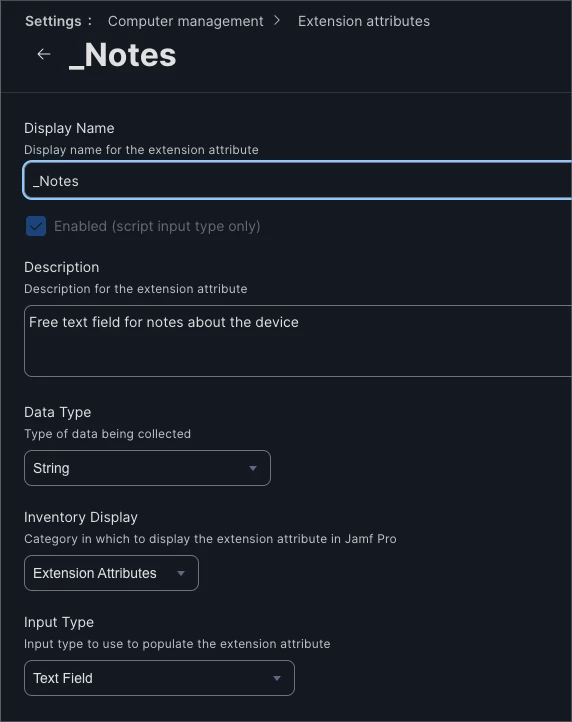The image size is (572, 722).
Task: Click the 'Enabled (script input type only)' label
Action: click(x=157, y=226)
